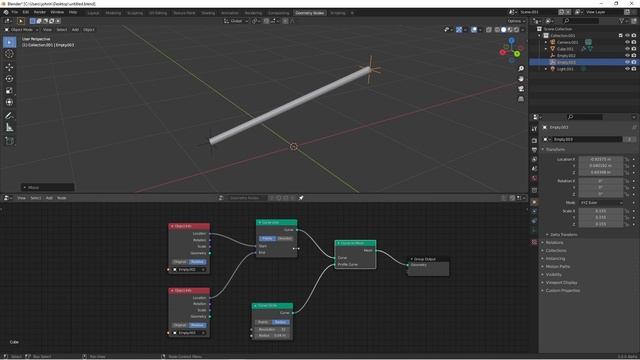The image size is (640, 360).
Task: Hide Empty.002 in viewport via eye icon
Action: tap(627, 56)
